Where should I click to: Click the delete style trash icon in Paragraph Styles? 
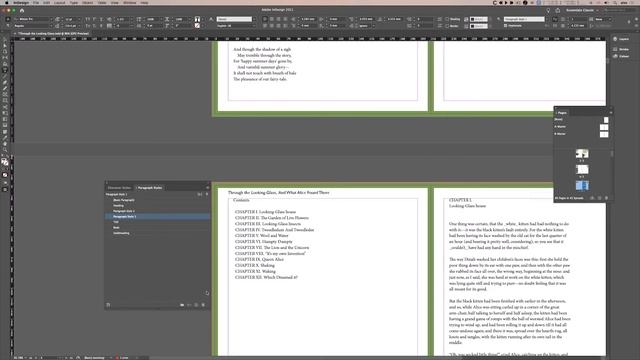coord(203,305)
